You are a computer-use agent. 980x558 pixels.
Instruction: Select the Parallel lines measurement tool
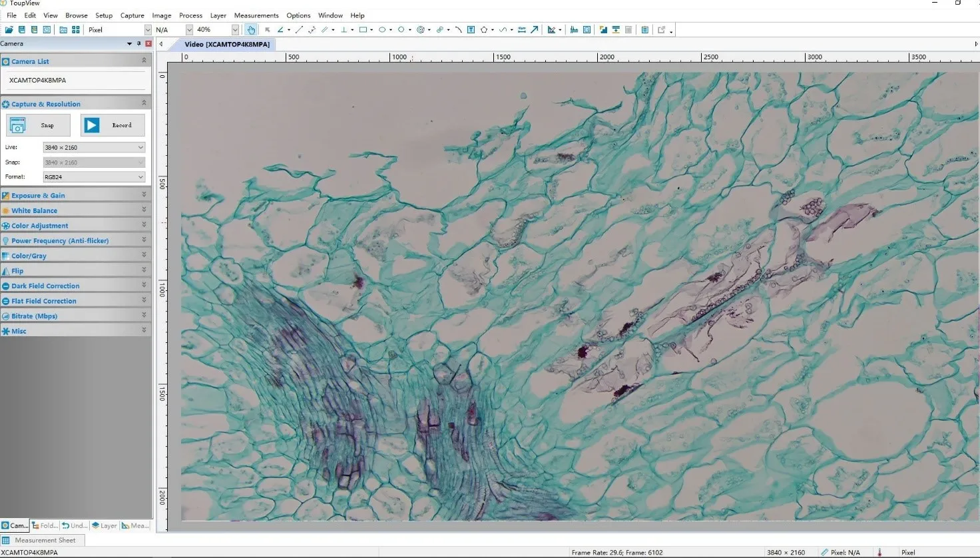324,30
